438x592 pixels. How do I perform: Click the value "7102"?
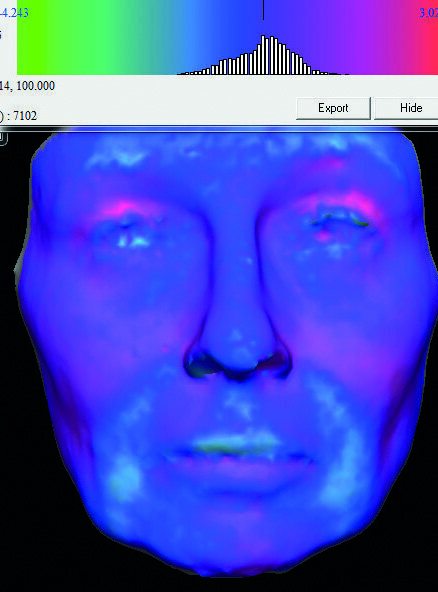click(x=25, y=116)
